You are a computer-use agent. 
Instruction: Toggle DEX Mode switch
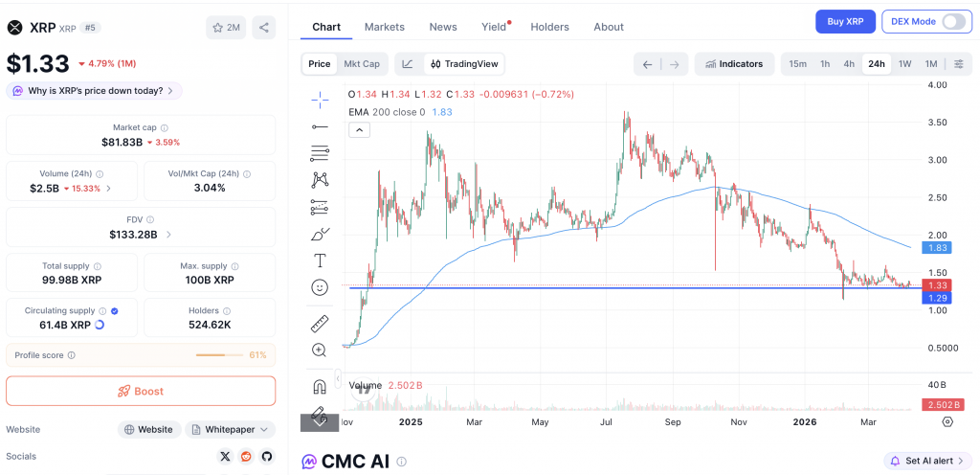point(953,22)
